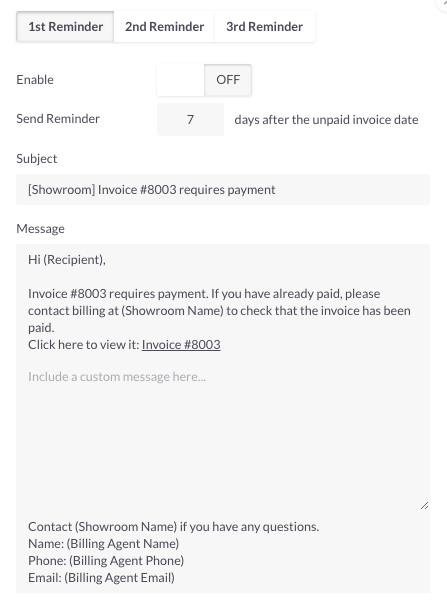
Task: Select the 3rd Reminder tab
Action: coord(264,27)
